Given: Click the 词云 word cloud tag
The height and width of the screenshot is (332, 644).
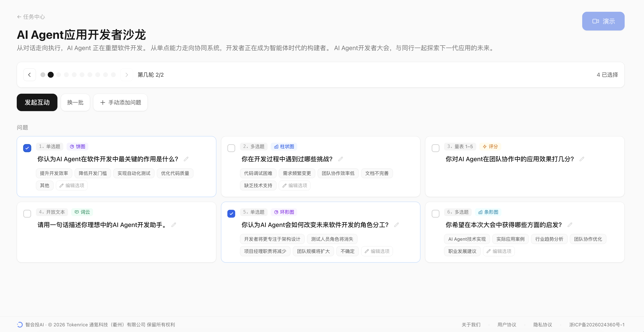Looking at the screenshot, I should pyautogui.click(x=82, y=212).
